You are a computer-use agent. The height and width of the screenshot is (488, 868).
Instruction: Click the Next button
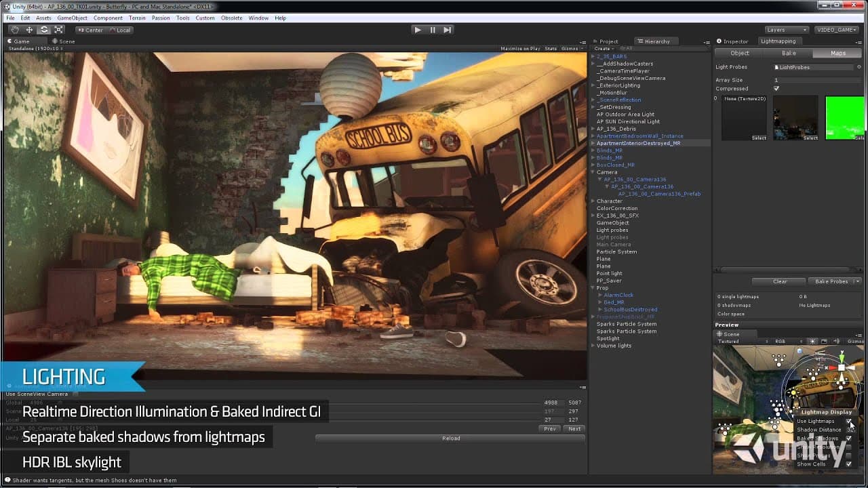pos(574,428)
